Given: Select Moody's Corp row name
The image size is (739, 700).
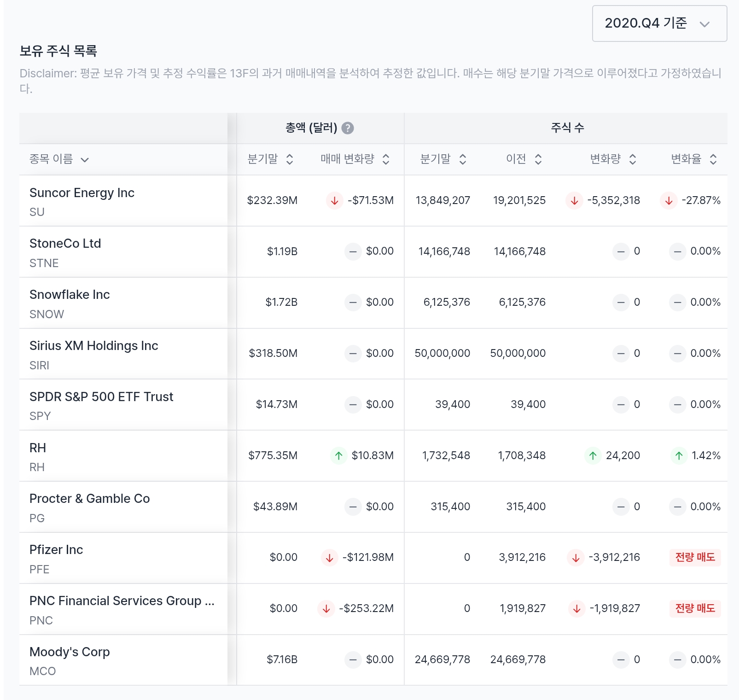Looking at the screenshot, I should [x=70, y=652].
